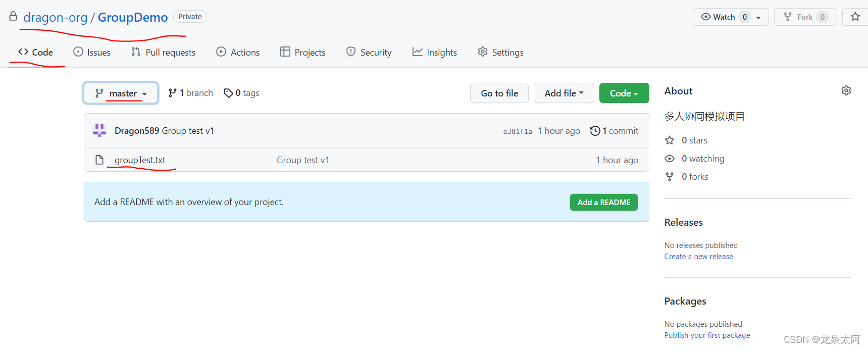868x349 pixels.
Task: Open the groupTest.txt file
Action: (140, 160)
